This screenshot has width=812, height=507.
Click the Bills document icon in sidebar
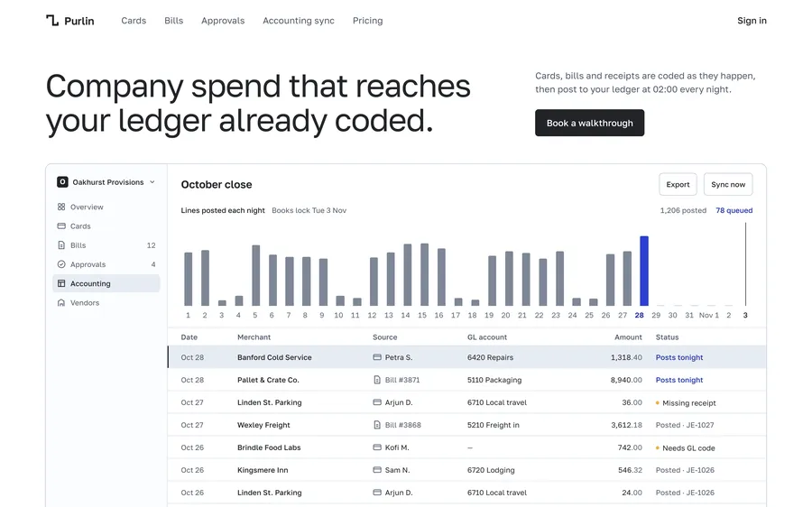(x=61, y=245)
